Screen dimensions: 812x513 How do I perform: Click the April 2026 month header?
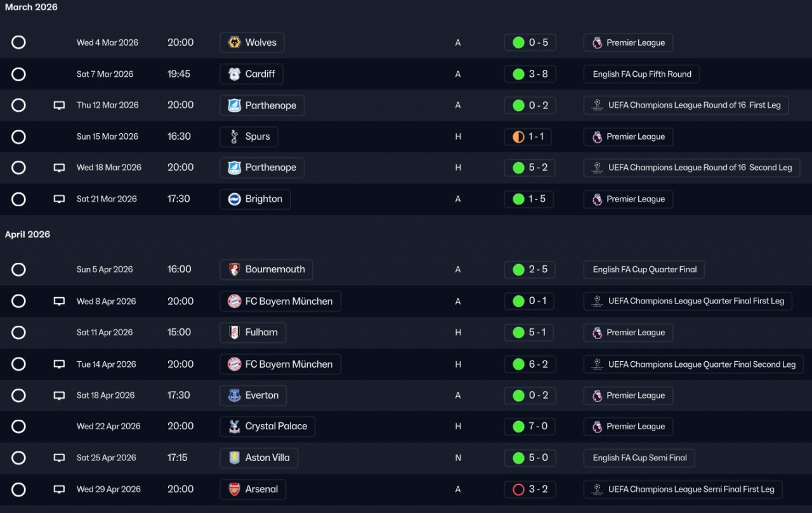[x=27, y=234]
